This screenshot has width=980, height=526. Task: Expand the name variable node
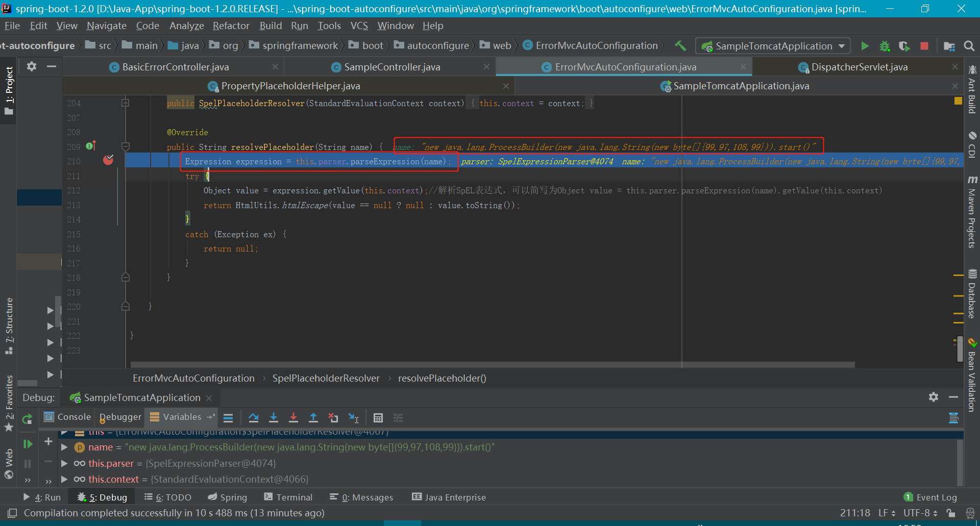pyautogui.click(x=64, y=447)
